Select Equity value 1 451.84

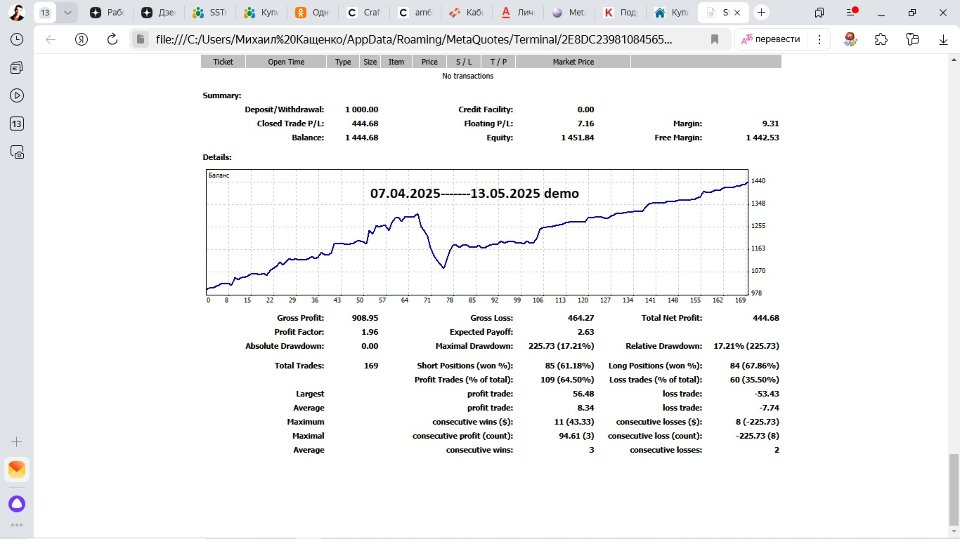coord(577,138)
